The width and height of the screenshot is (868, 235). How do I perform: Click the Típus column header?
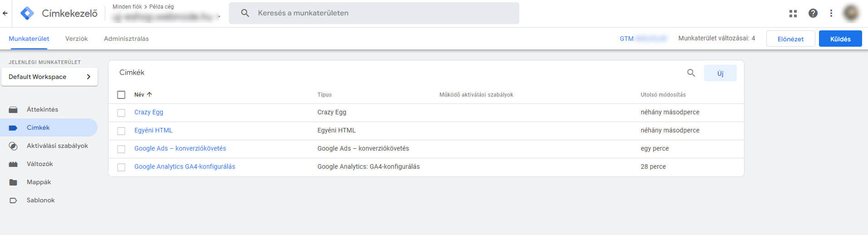tap(325, 95)
